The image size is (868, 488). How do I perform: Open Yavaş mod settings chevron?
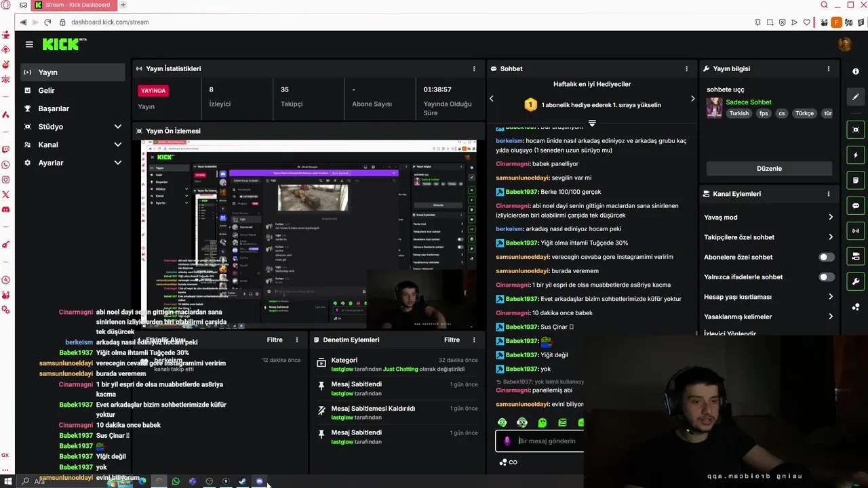pyautogui.click(x=830, y=218)
